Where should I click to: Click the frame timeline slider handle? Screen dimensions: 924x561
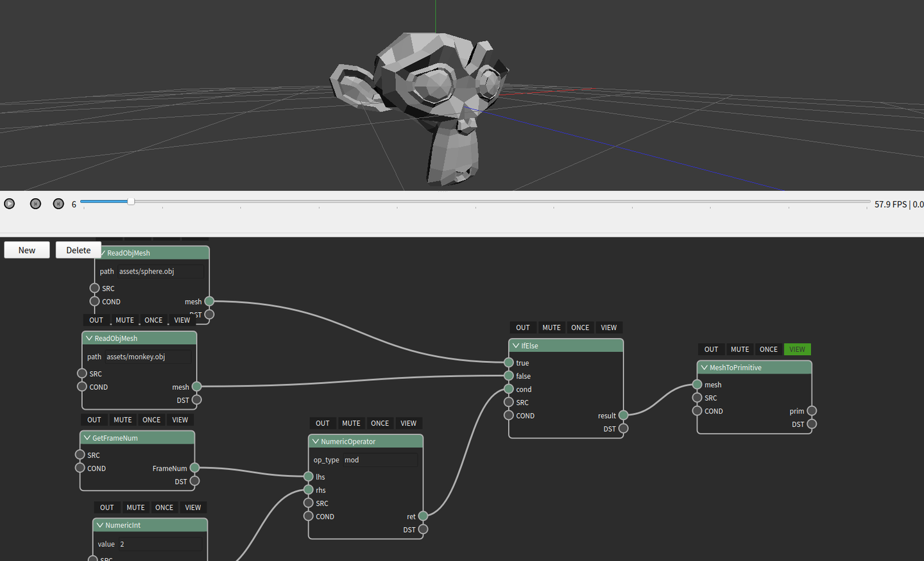[131, 201]
